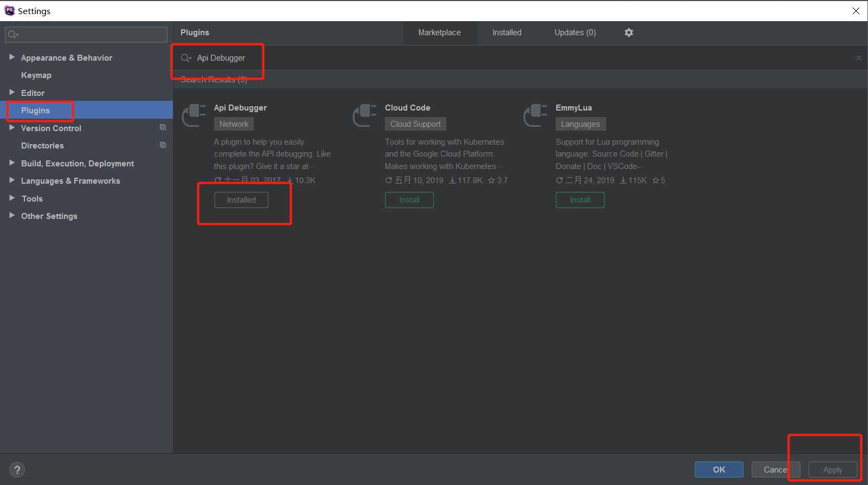
Task: Click the Installed button for Api Debugger
Action: pos(241,200)
